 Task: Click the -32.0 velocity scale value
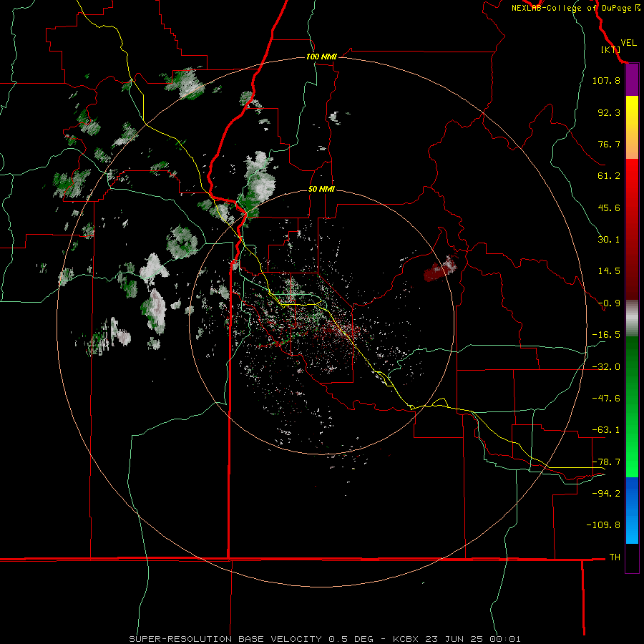click(x=606, y=367)
